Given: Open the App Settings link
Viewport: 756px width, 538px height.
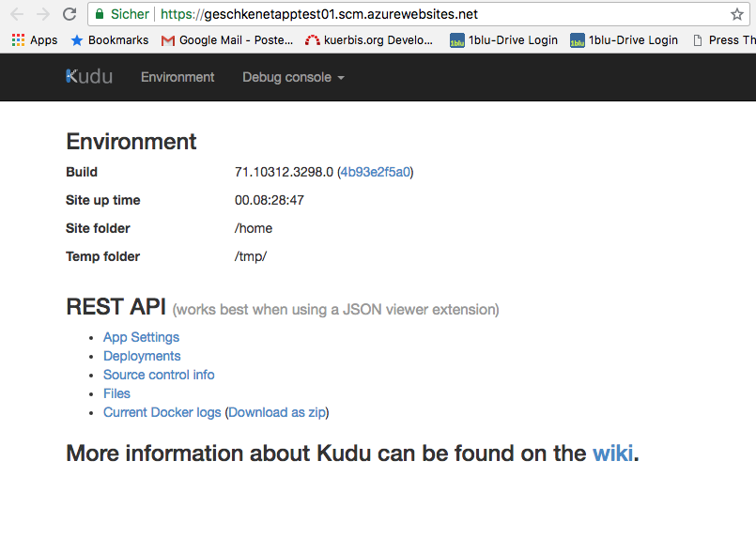Looking at the screenshot, I should pyautogui.click(x=141, y=337).
